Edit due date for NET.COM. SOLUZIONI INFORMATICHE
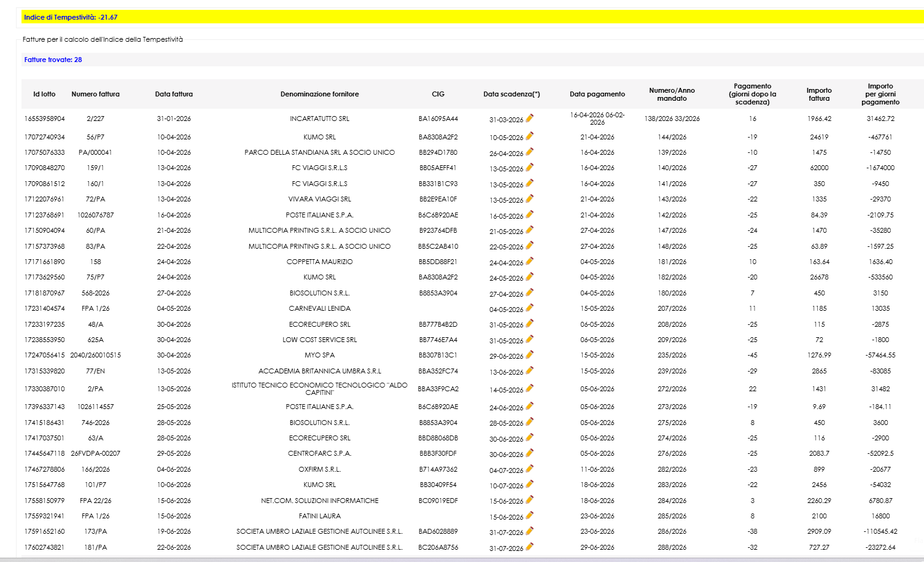This screenshot has width=924, height=562. 529,499
